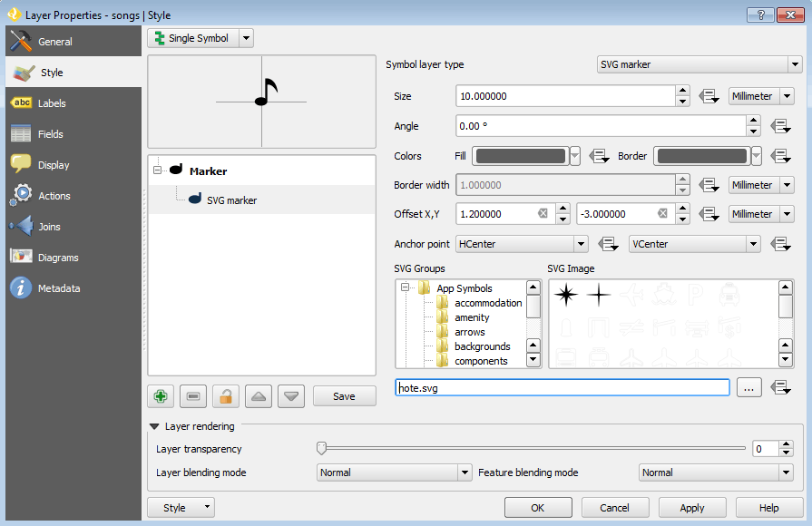This screenshot has height=526, width=812.
Task: Open the HCenter anchor point dropdown
Action: point(522,244)
